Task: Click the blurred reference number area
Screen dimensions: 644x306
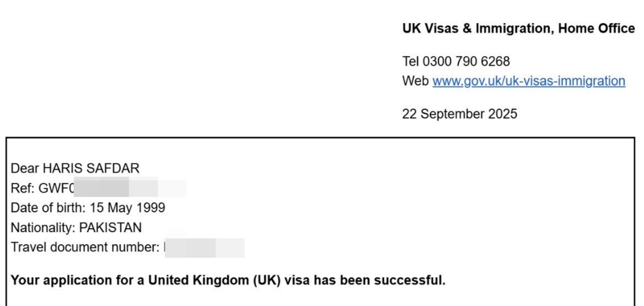Action: [x=131, y=189]
